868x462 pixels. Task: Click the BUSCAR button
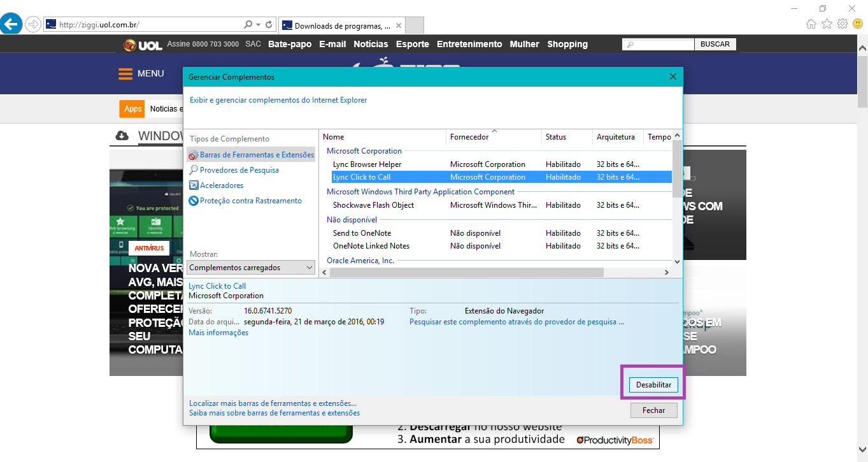[715, 45]
